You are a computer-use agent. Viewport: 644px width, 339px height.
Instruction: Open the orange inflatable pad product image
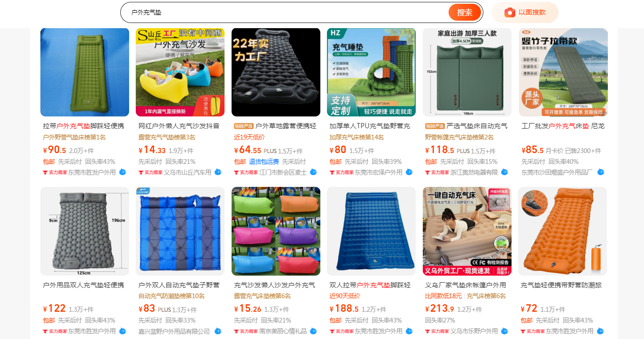tap(562, 231)
